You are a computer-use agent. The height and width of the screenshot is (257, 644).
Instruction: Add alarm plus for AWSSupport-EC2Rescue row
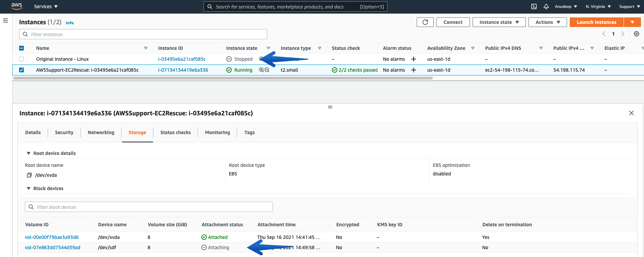click(x=414, y=70)
